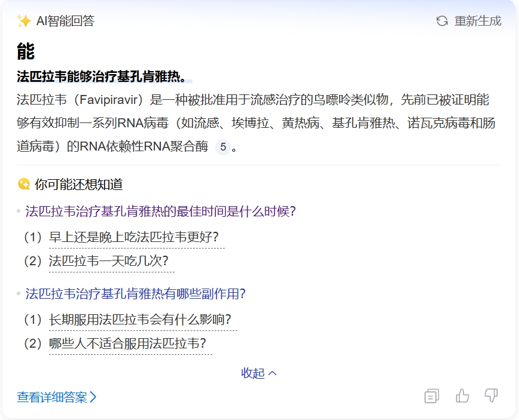Click the thumbs-down dislike icon
The height and width of the screenshot is (420, 519).
click(491, 396)
